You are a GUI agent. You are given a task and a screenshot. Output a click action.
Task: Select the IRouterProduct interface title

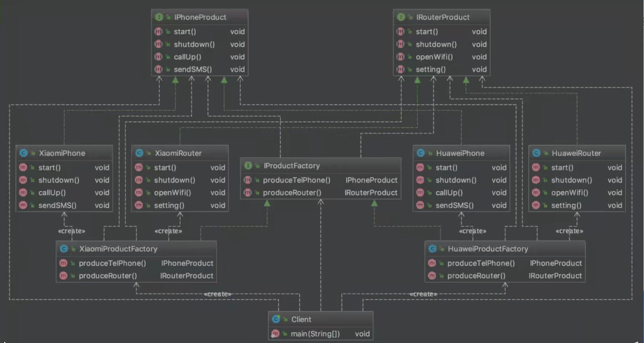coord(443,17)
